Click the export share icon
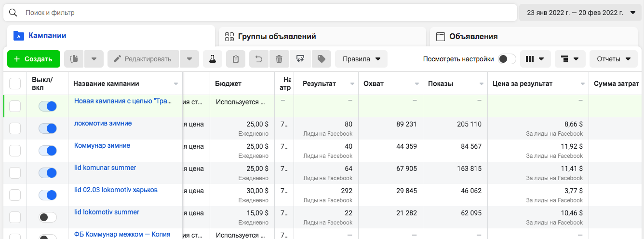This screenshot has height=239, width=644. click(x=300, y=59)
